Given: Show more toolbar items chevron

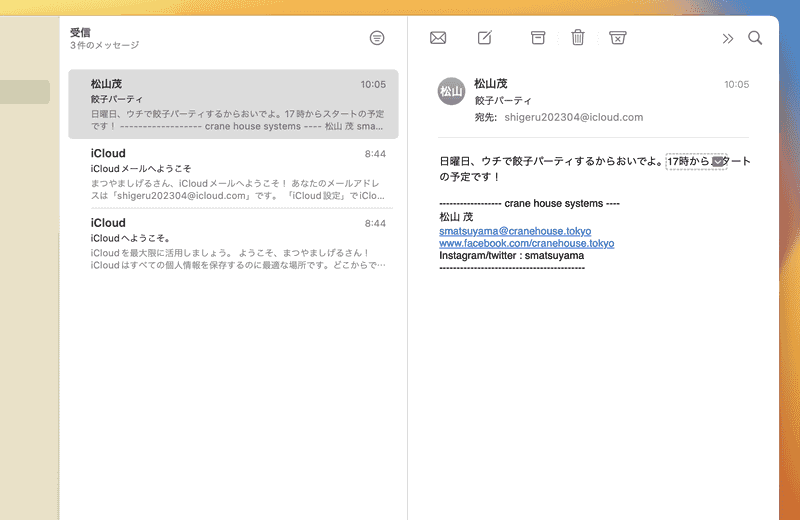Looking at the screenshot, I should click(x=728, y=38).
